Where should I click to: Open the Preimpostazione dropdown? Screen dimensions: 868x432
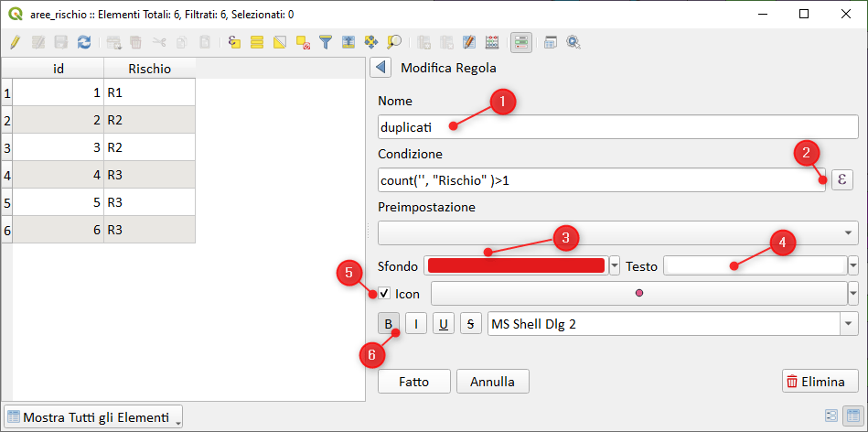[x=617, y=233]
